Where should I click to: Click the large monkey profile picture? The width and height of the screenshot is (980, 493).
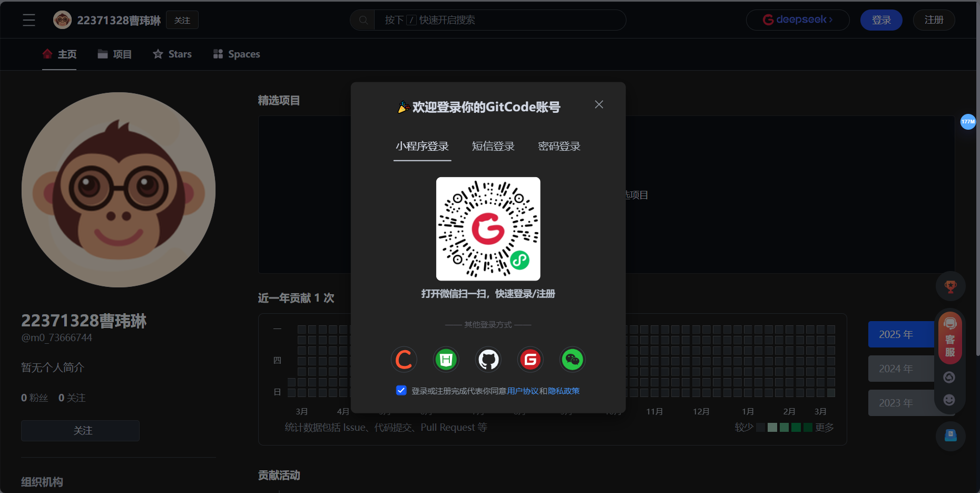point(119,190)
